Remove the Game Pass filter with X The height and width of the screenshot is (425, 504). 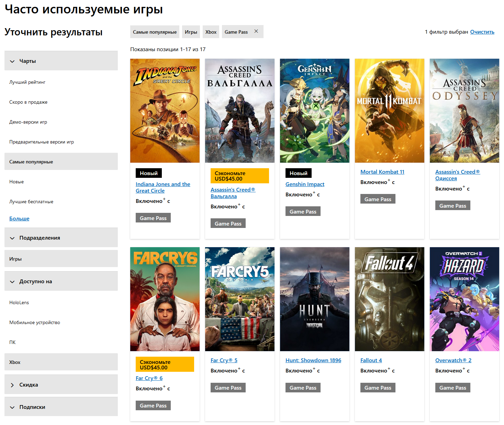tap(256, 31)
